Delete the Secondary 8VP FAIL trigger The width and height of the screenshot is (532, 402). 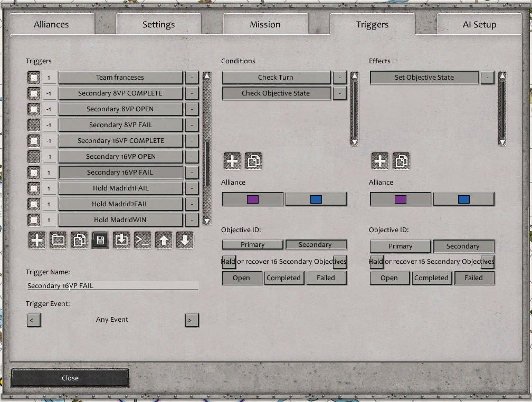(x=192, y=125)
